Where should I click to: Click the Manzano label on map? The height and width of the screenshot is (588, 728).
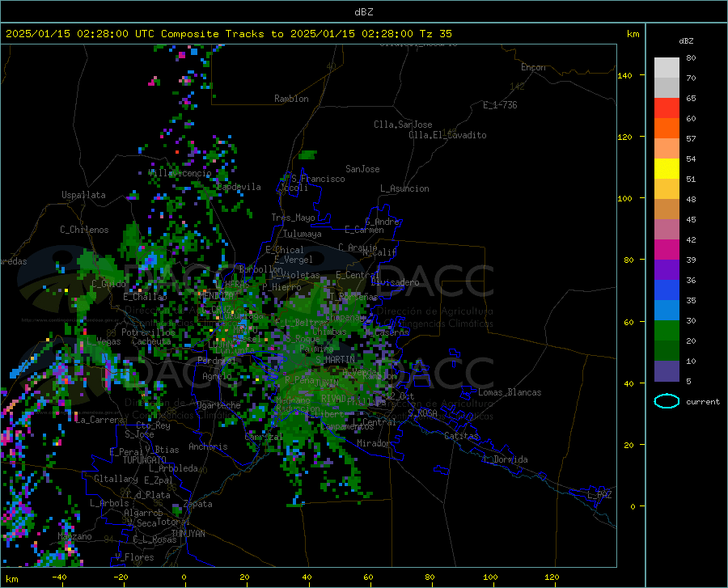click(74, 536)
